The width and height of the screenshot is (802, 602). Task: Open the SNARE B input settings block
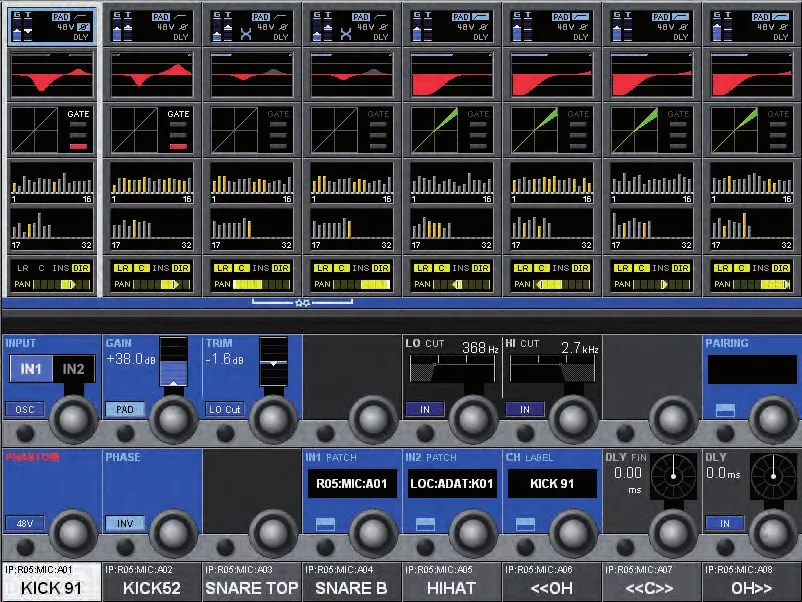pos(352,26)
